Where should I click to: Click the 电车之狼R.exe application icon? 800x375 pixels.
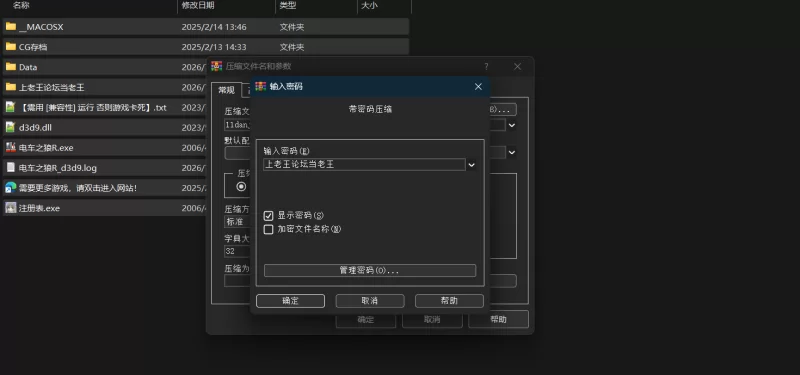[10, 147]
